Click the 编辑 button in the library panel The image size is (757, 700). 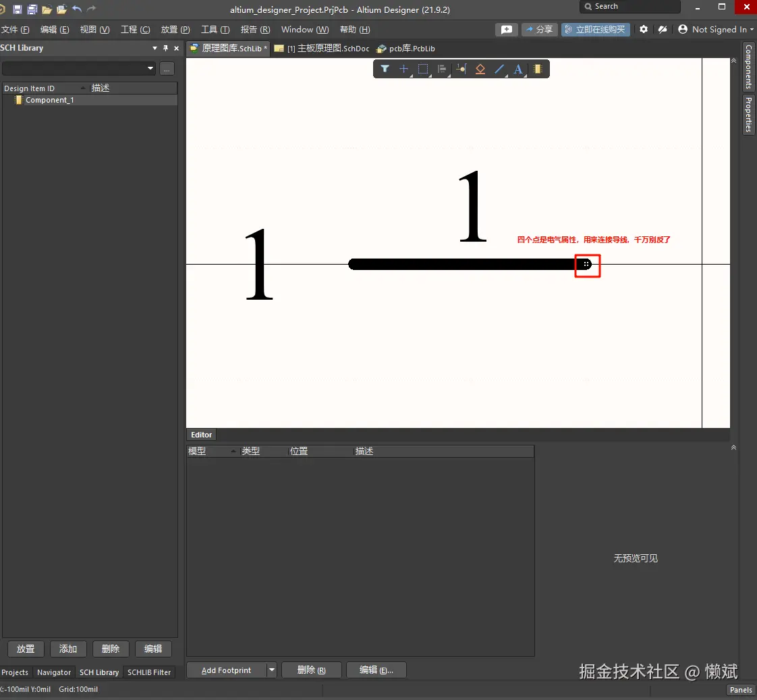tap(153, 649)
